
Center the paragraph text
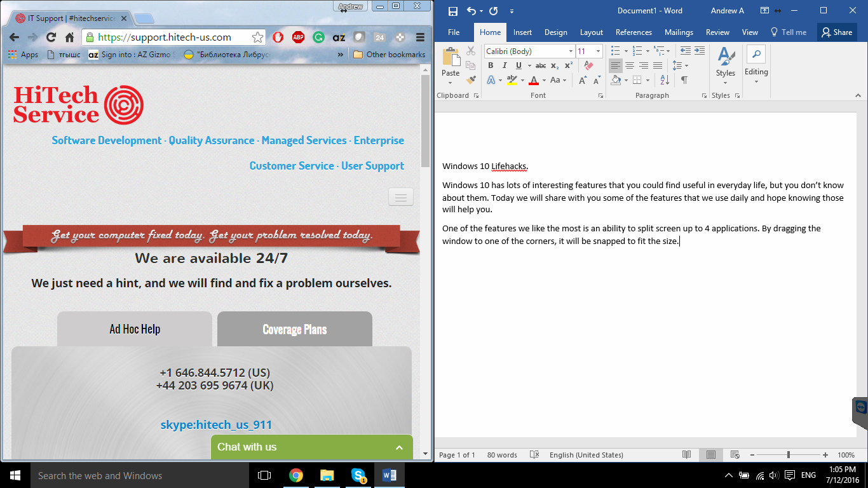click(629, 65)
